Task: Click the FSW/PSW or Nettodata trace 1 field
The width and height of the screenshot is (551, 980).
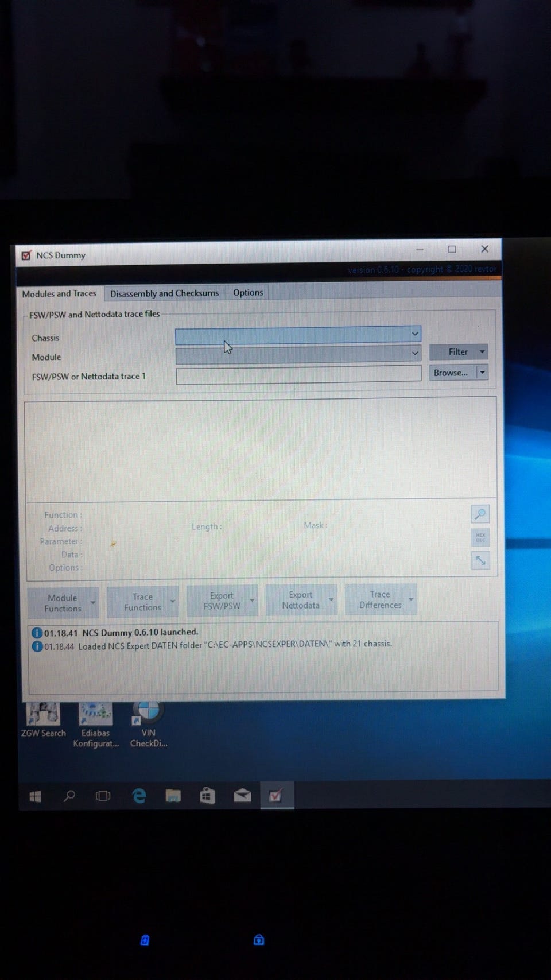Action: (298, 374)
